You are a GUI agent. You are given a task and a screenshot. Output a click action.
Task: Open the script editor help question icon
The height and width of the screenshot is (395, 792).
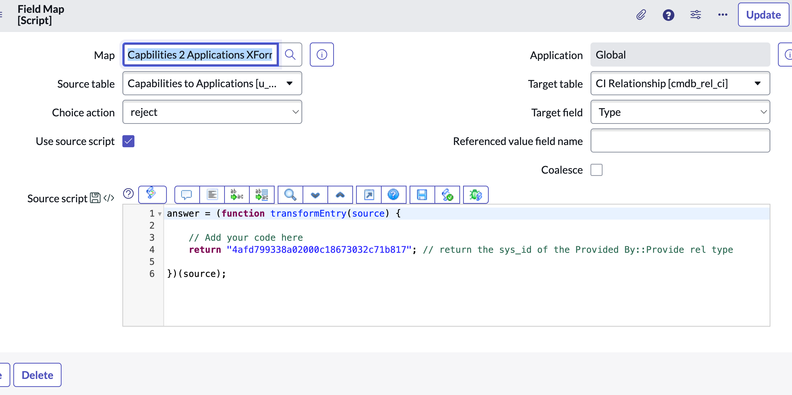point(128,193)
